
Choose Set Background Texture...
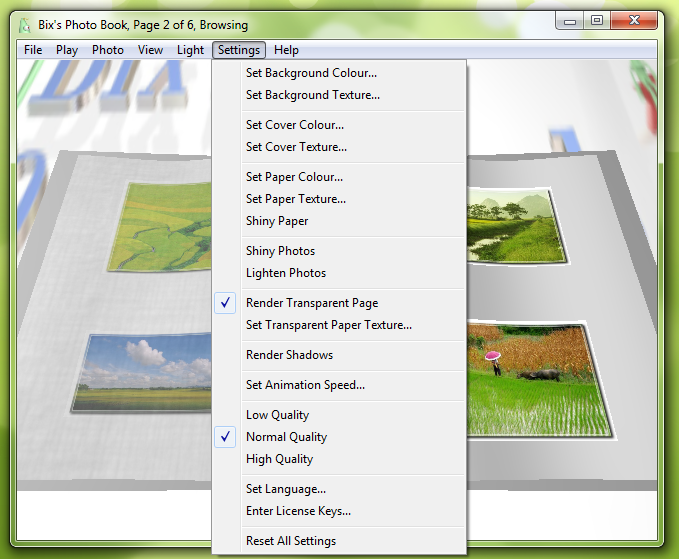click(x=340, y=95)
